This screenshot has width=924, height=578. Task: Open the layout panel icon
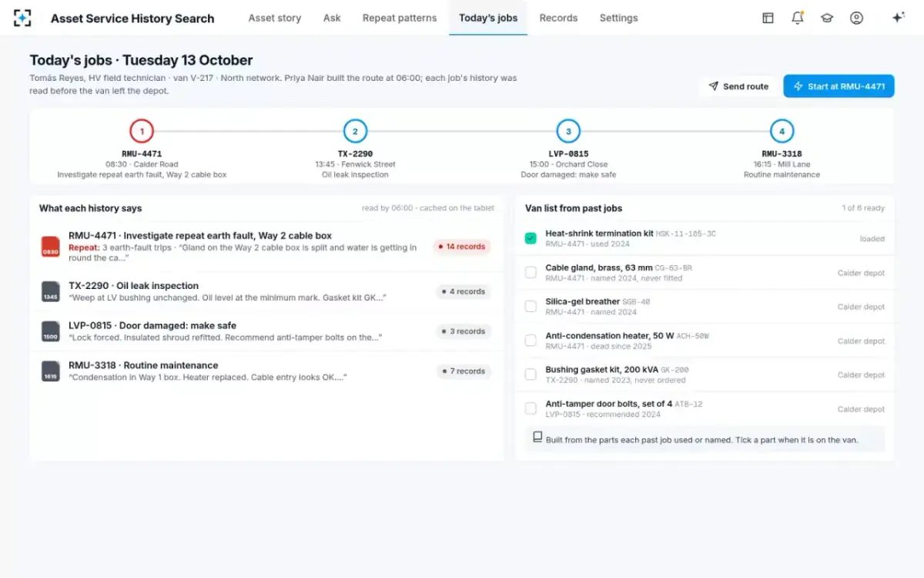click(x=768, y=18)
